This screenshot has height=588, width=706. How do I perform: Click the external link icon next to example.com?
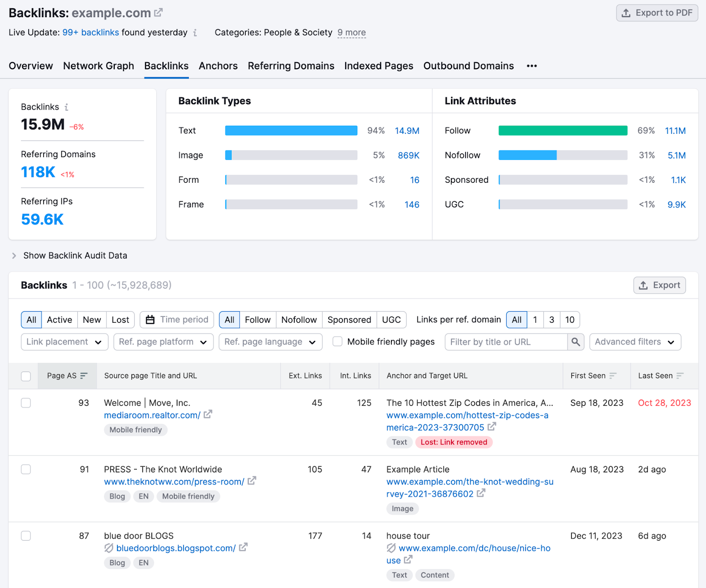click(158, 13)
